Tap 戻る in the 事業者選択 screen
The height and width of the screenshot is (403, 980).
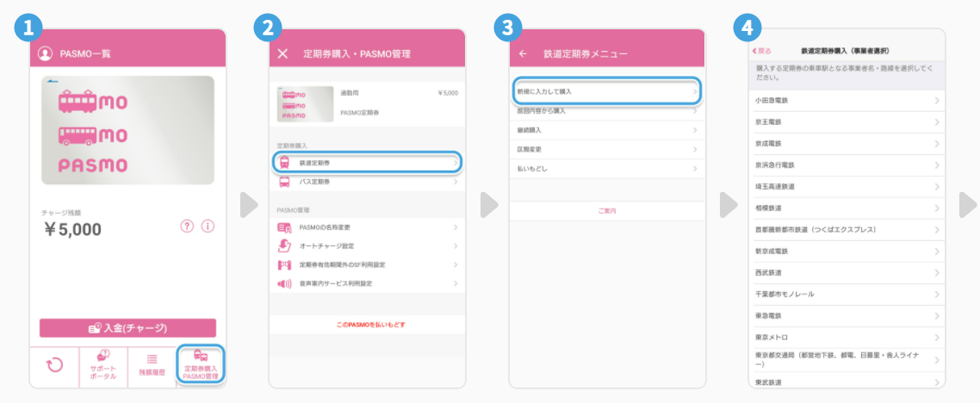pos(762,51)
